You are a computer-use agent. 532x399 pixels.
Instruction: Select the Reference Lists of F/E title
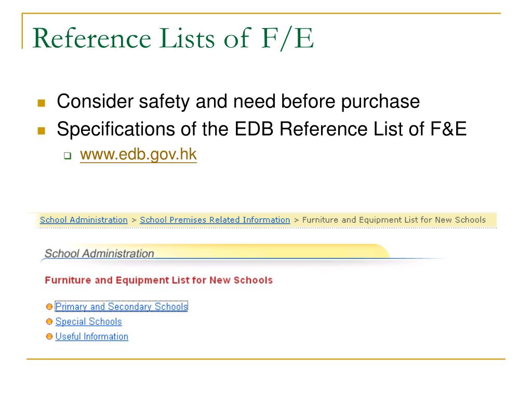[173, 38]
